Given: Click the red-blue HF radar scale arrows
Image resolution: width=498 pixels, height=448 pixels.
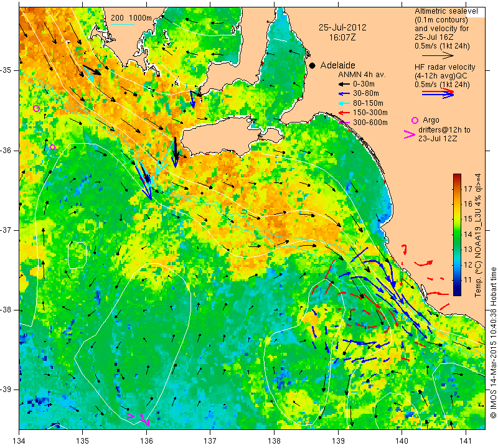Looking at the screenshot, I should tap(438, 93).
